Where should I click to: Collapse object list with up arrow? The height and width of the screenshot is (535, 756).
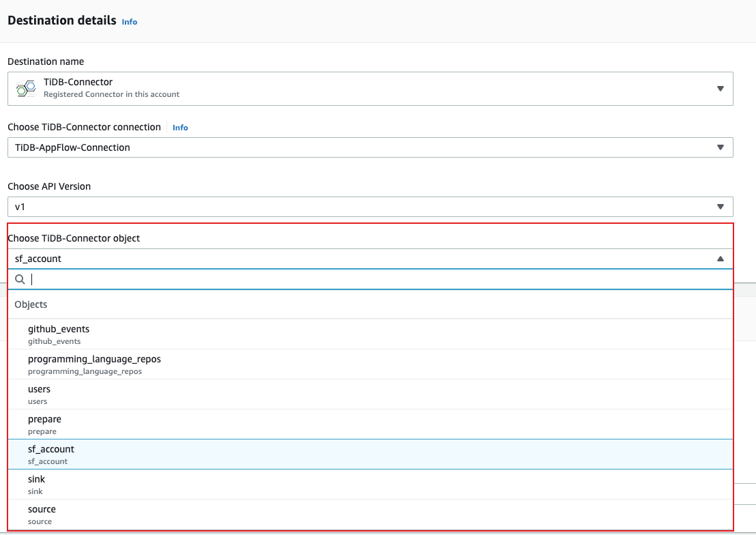click(x=720, y=259)
